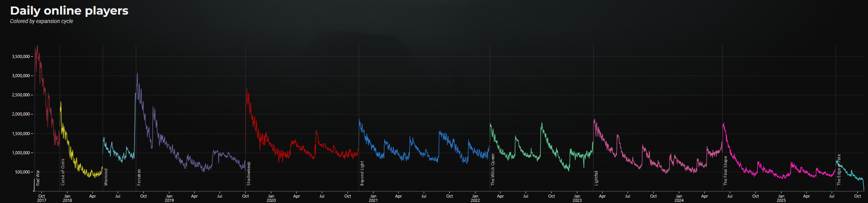Select the Jan 2025 x-axis label
Viewport: 868px width, 203px height.
pos(781,198)
